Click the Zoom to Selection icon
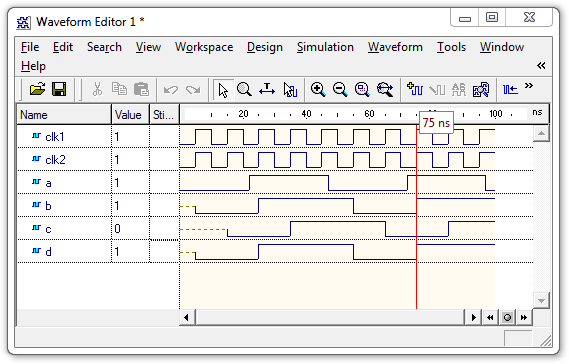Viewport: 569px width, 364px height. tap(362, 89)
